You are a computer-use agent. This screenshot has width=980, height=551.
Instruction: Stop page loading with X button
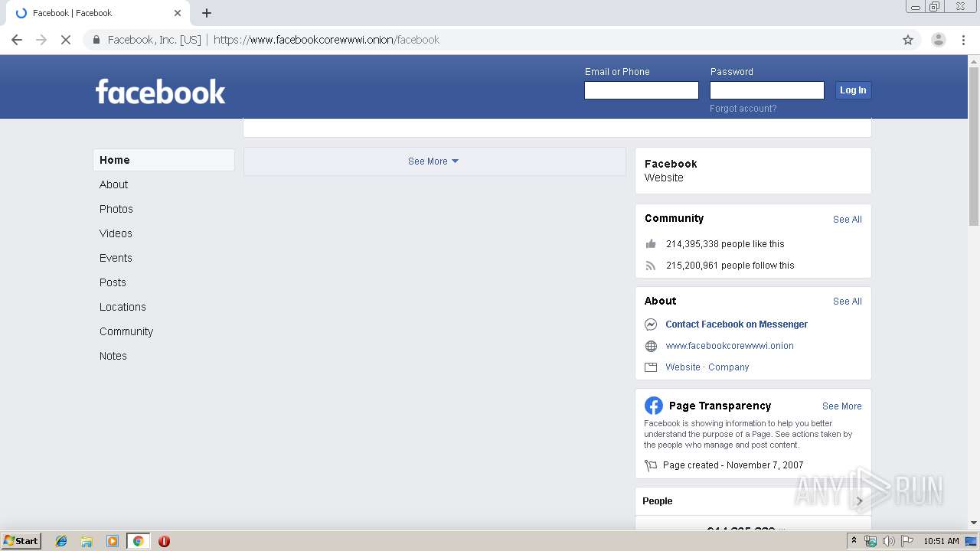[66, 40]
